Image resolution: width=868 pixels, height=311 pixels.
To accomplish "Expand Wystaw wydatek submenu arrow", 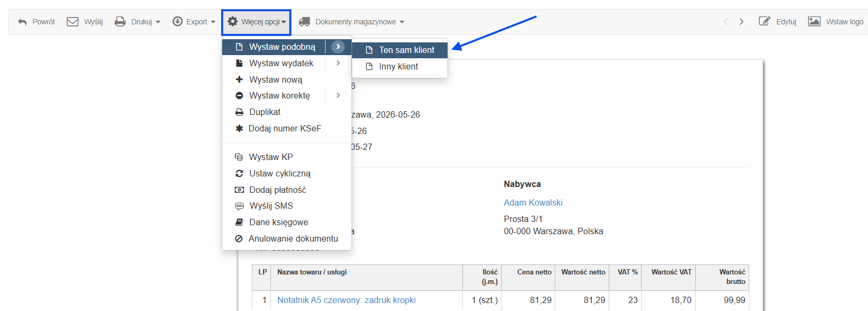I will (x=338, y=63).
